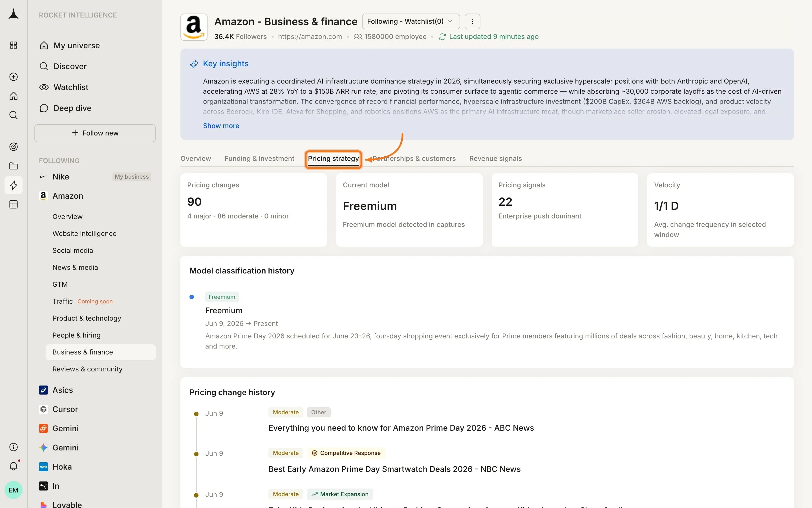Select Business & finance in sidebar
The height and width of the screenshot is (508, 812).
(x=101, y=352)
